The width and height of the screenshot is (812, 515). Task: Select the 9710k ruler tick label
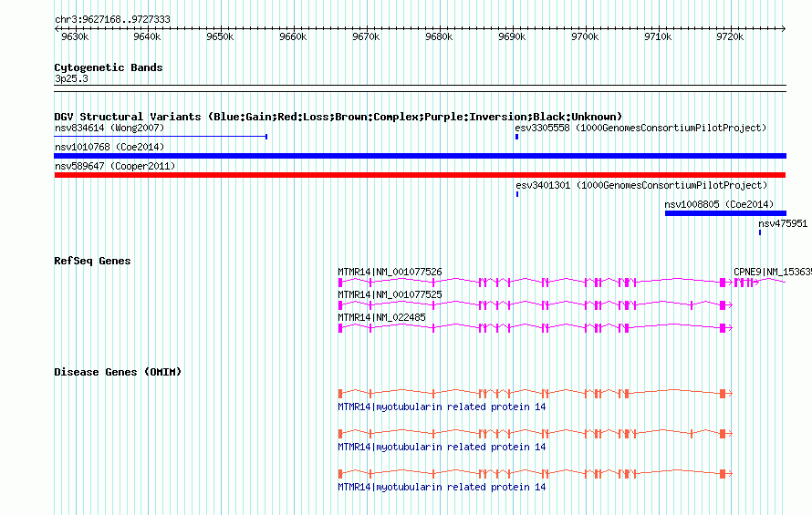[658, 36]
